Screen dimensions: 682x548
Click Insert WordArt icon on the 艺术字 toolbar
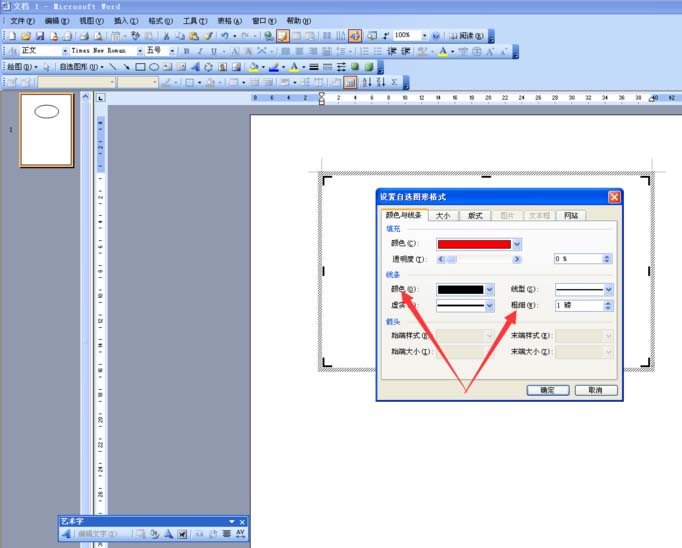pyautogui.click(x=66, y=534)
